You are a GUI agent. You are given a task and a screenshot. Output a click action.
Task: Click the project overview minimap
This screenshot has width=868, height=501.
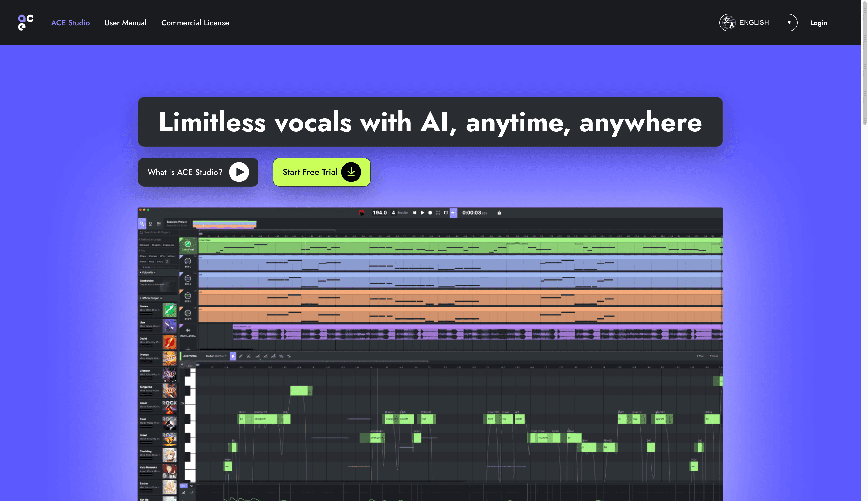224,224
